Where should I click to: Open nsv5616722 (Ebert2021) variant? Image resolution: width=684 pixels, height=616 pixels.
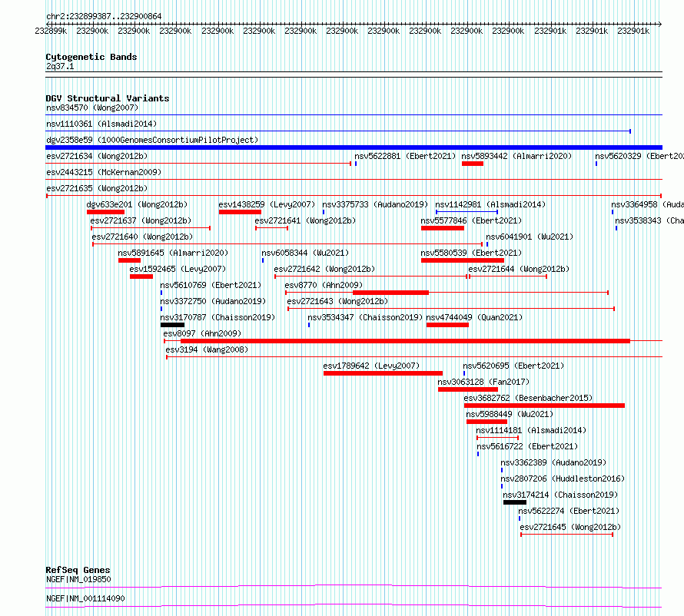pos(527,446)
